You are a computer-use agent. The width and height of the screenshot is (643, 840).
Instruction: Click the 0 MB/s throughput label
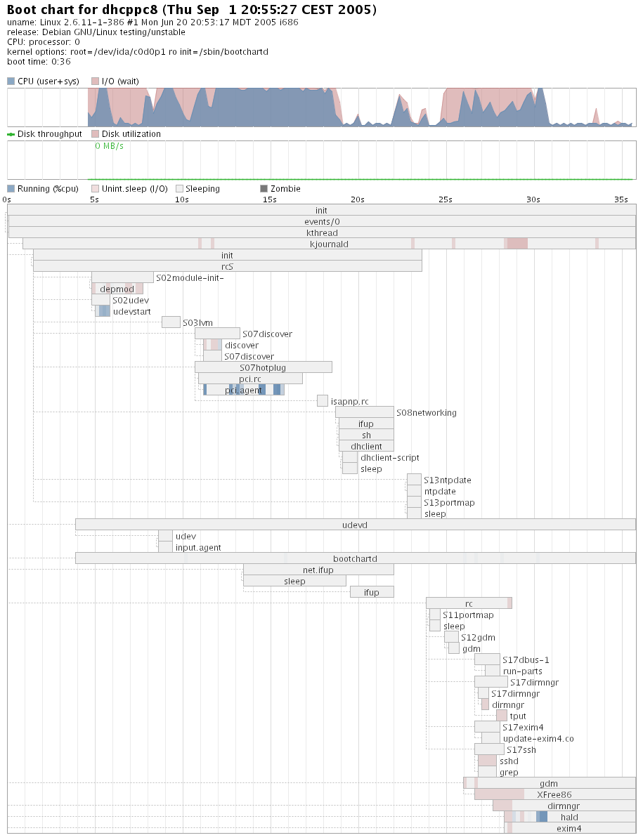109,146
